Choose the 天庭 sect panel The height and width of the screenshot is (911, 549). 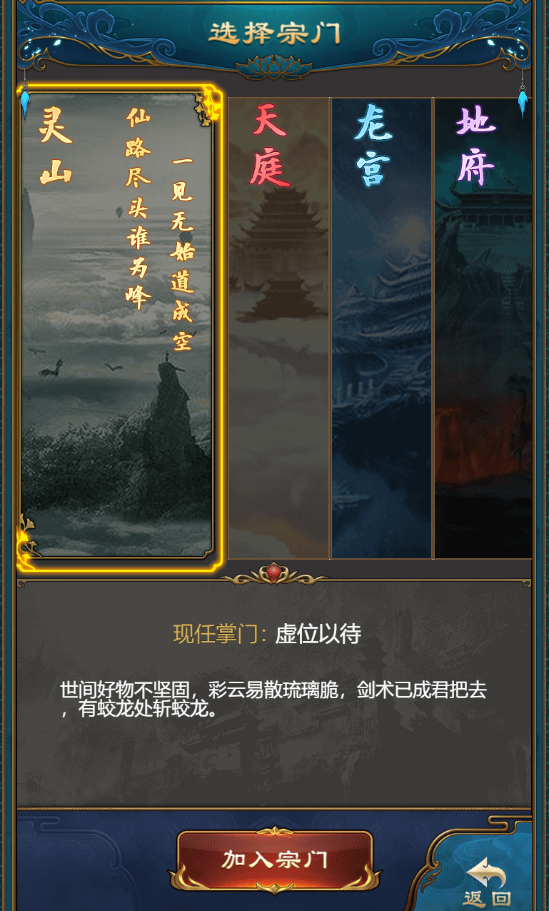coord(279,328)
